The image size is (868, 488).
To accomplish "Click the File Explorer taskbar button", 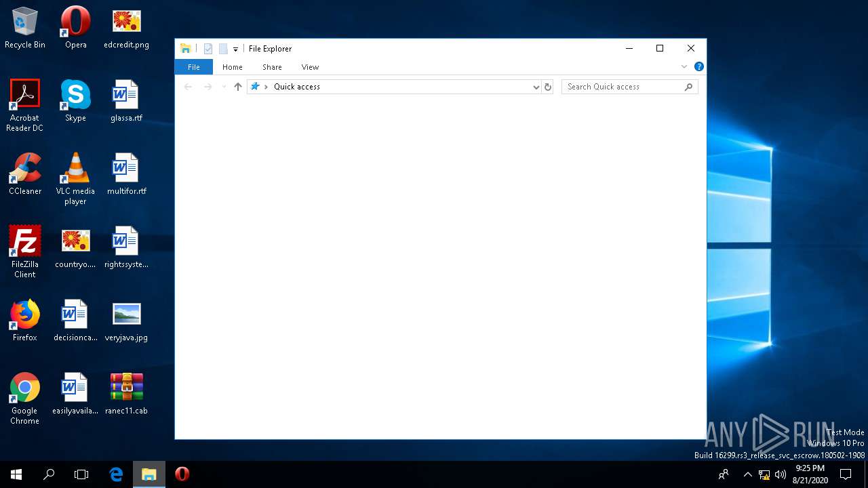I will [149, 474].
